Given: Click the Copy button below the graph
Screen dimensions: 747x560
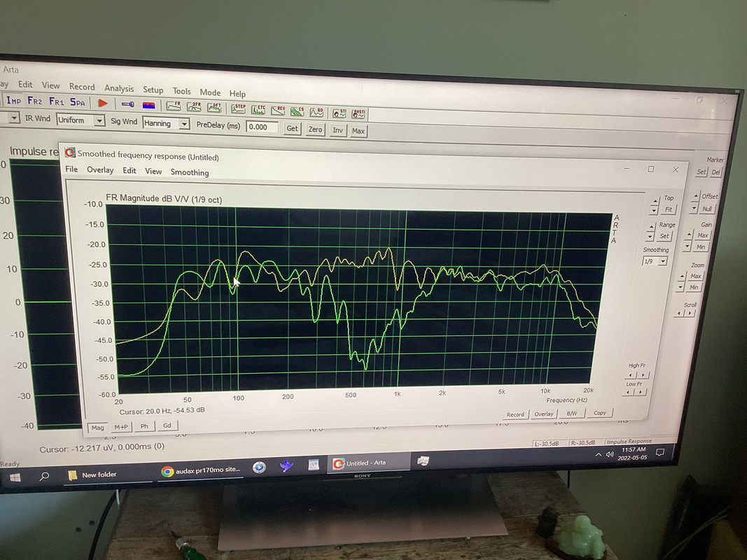Looking at the screenshot, I should (x=600, y=413).
